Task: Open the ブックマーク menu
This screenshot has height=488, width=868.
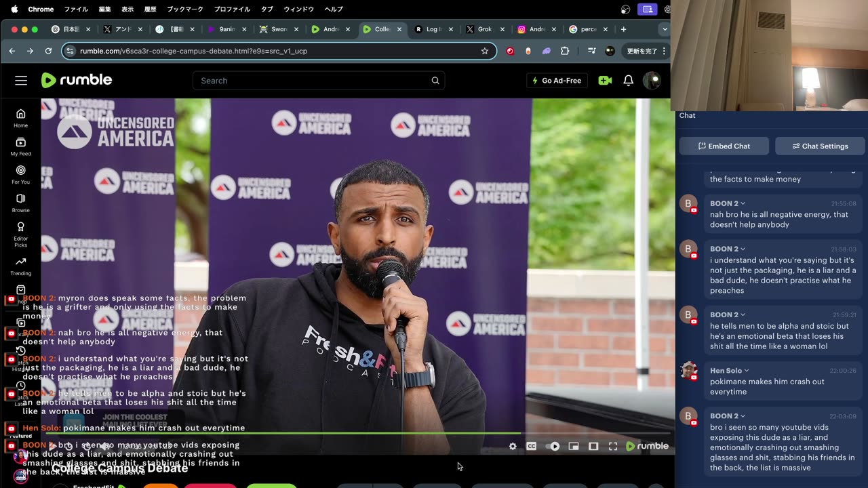Action: click(x=186, y=9)
